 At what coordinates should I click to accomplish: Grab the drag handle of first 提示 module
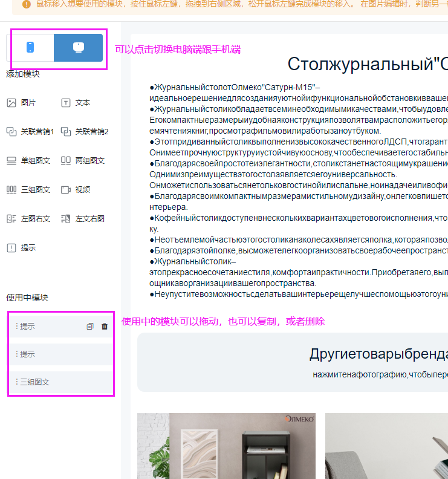tap(17, 326)
